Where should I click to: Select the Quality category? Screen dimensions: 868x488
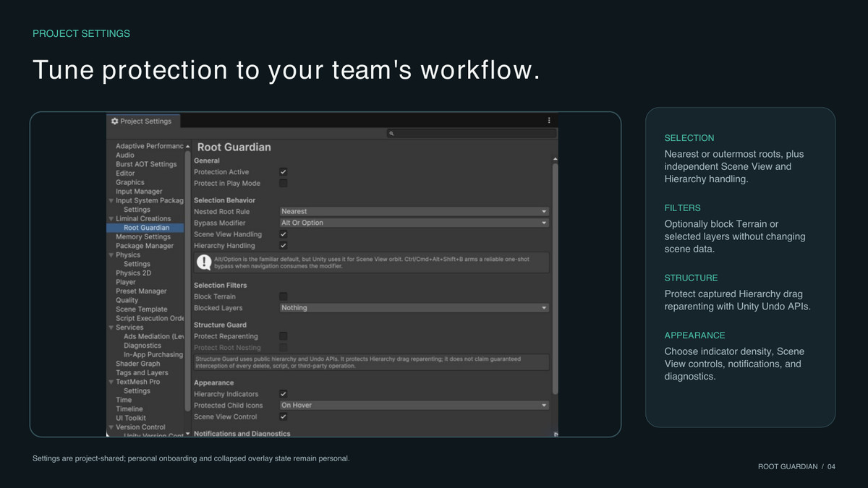(127, 300)
